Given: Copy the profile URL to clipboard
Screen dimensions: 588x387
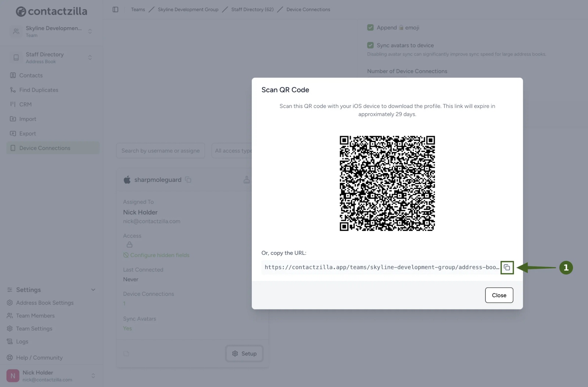Looking at the screenshot, I should pos(507,268).
